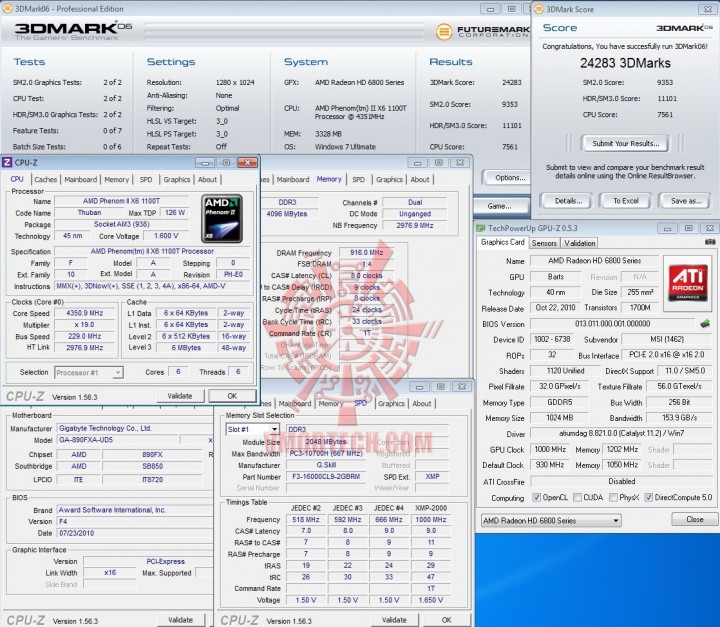
Task: Open the front CPU-Z Memory tab
Action: coord(117,180)
